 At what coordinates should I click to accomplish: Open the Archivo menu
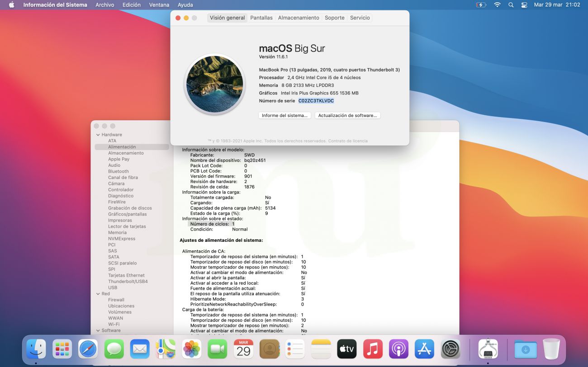(104, 5)
